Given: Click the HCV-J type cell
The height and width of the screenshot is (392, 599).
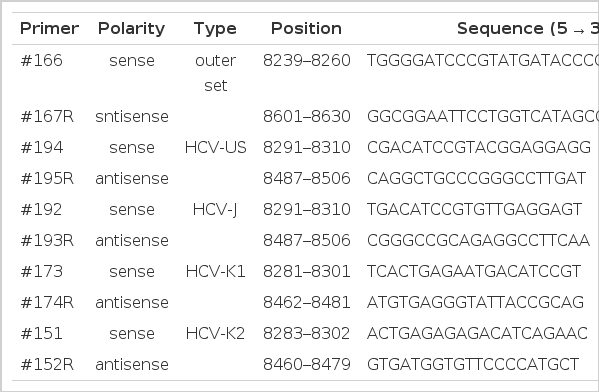Looking at the screenshot, I should [215, 209].
